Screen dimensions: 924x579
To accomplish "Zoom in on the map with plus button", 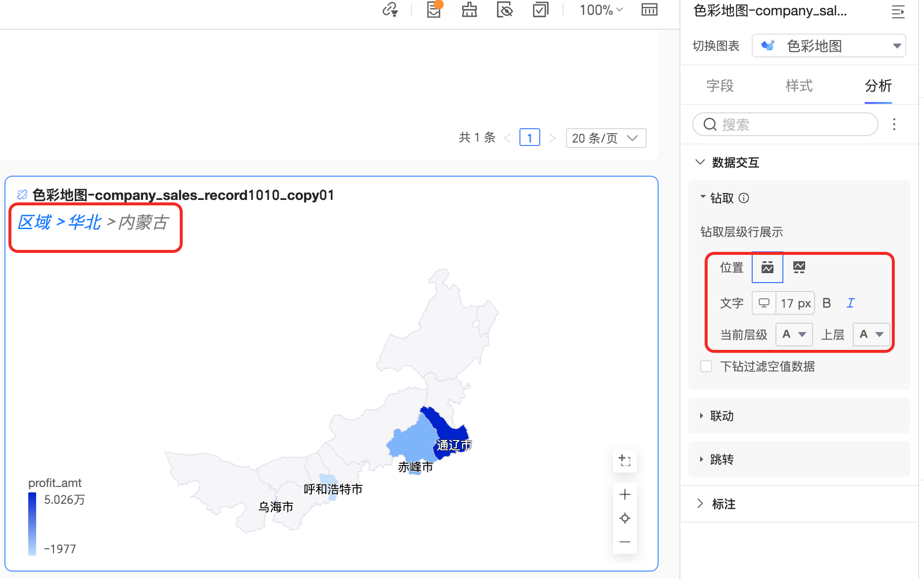I will [x=625, y=494].
